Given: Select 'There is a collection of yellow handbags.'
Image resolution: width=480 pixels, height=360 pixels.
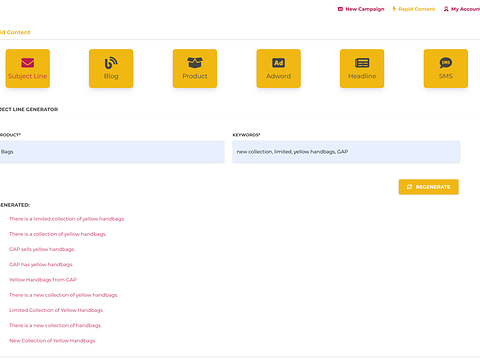Looking at the screenshot, I should 58,234.
